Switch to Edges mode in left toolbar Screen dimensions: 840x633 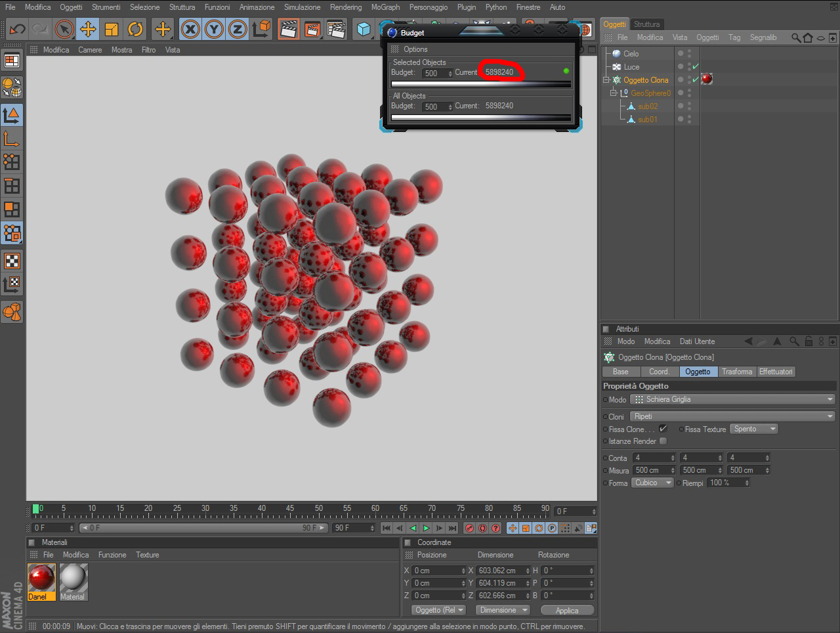coord(12,186)
